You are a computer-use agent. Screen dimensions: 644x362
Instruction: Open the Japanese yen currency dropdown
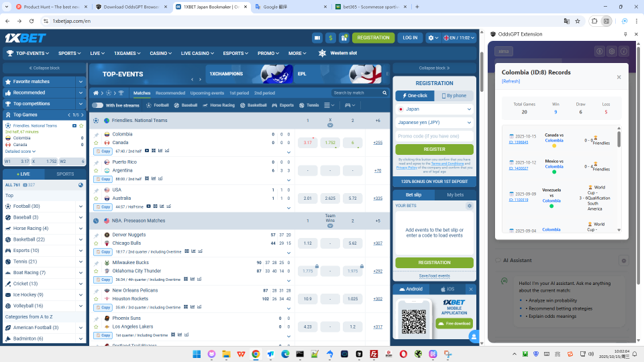(x=435, y=122)
